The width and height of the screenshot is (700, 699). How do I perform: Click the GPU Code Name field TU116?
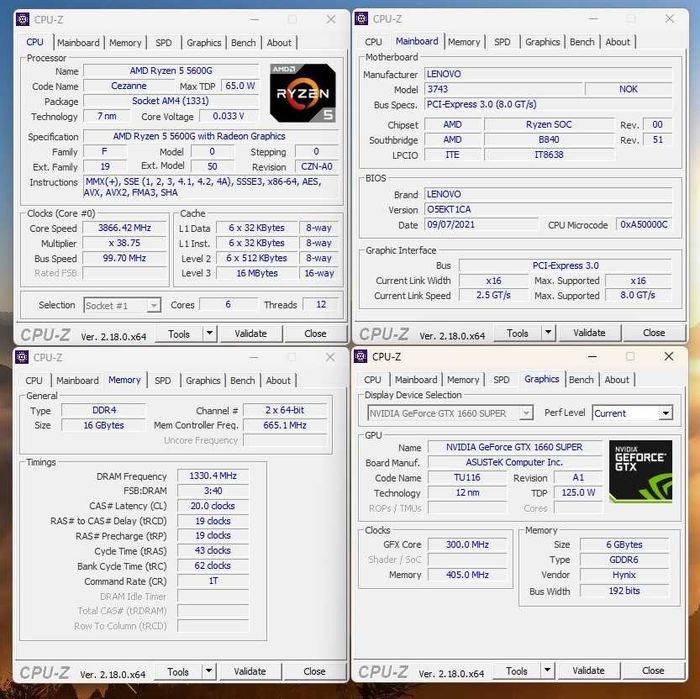point(467,478)
